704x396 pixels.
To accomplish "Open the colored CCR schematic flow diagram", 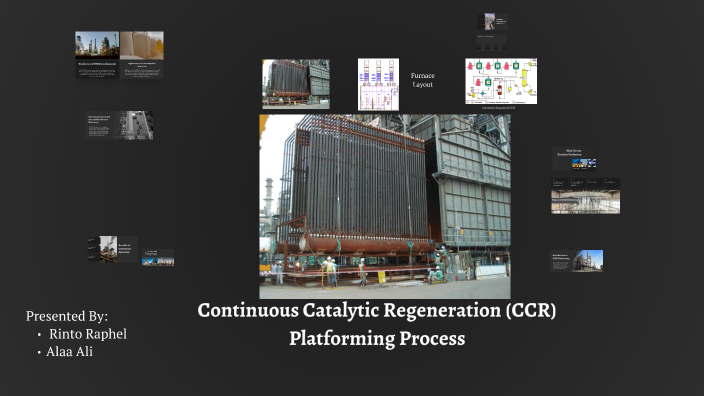I will [x=501, y=81].
